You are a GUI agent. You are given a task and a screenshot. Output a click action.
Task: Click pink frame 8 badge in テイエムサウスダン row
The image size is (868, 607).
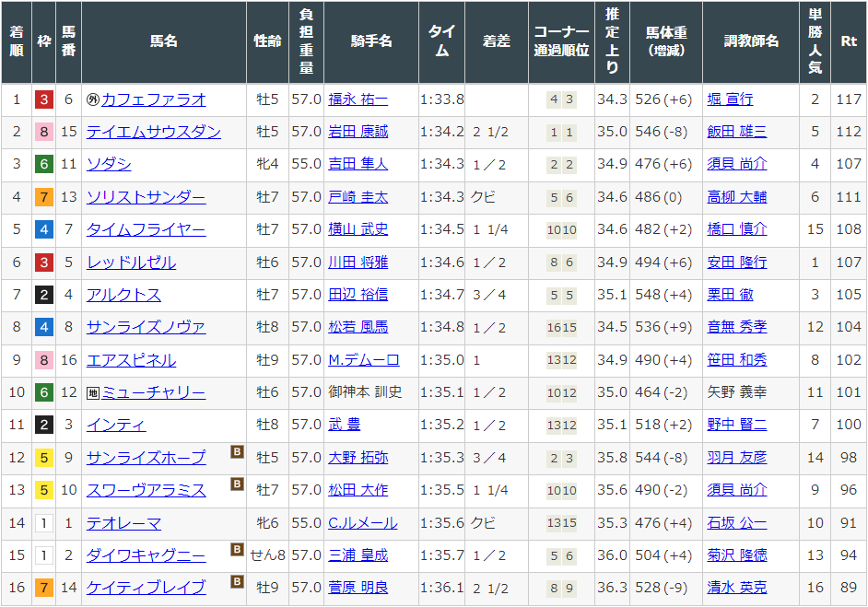[43, 133]
